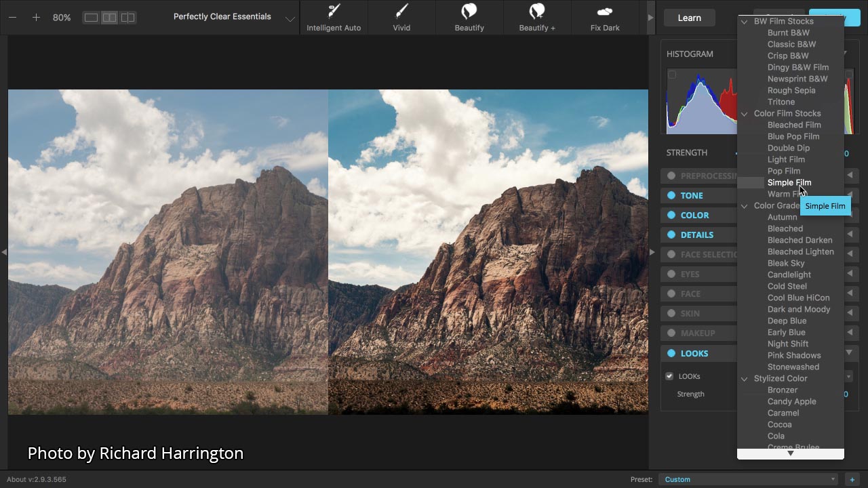The image size is (868, 488).
Task: Turn off the COLOR adjustment toggle
Action: [671, 215]
